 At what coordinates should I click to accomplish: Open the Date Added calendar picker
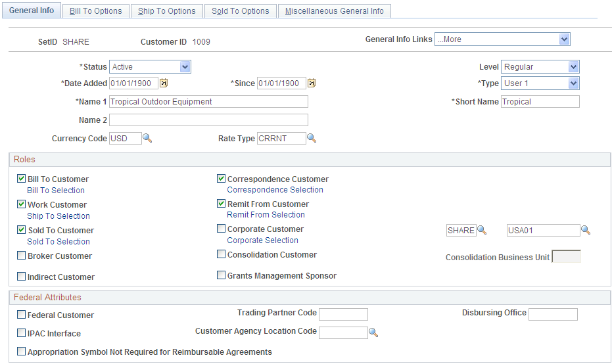pos(164,83)
